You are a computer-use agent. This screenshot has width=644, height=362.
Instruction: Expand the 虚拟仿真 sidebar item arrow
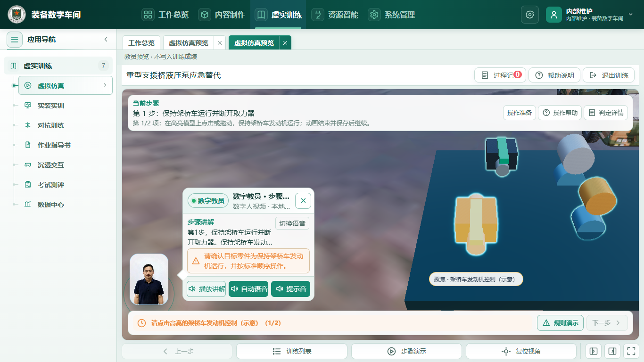pos(105,86)
